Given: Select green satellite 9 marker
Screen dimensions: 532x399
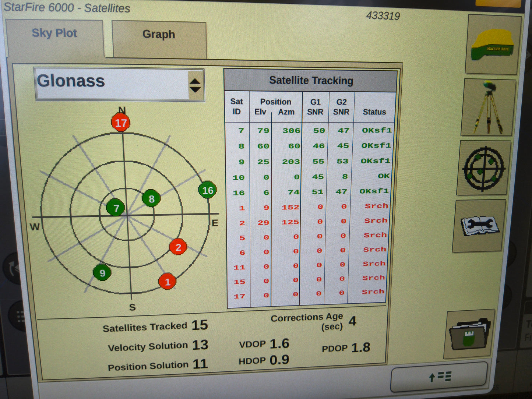Looking at the screenshot, I should (102, 273).
